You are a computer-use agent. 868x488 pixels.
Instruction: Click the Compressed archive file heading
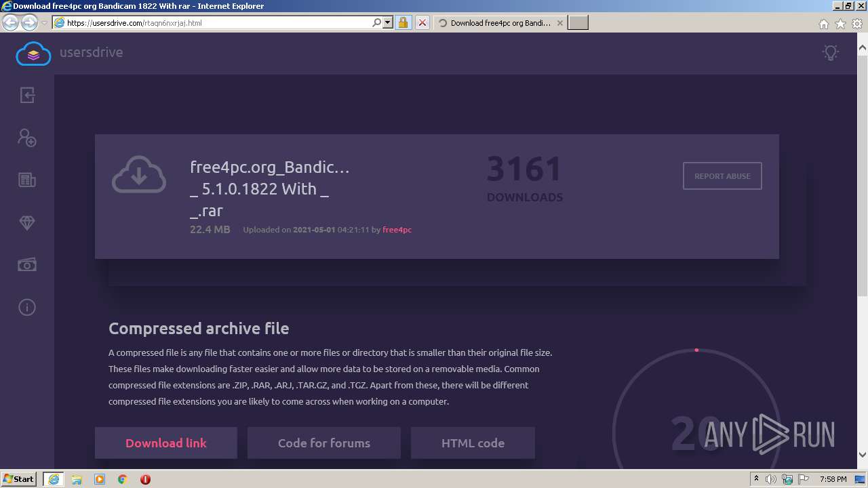point(199,329)
